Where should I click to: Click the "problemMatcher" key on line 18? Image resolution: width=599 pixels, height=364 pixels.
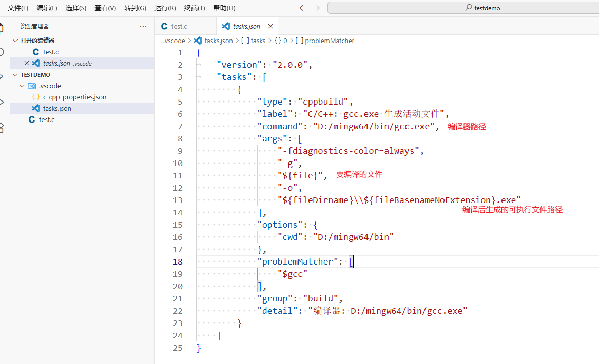point(298,262)
